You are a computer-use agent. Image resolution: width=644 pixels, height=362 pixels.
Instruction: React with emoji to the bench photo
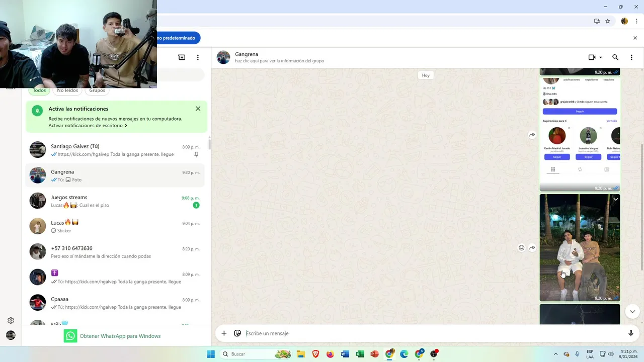pos(522,248)
